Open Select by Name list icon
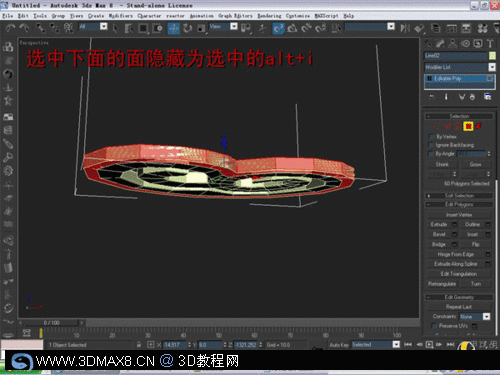This screenshot has height=375, width=500. tap(129, 28)
